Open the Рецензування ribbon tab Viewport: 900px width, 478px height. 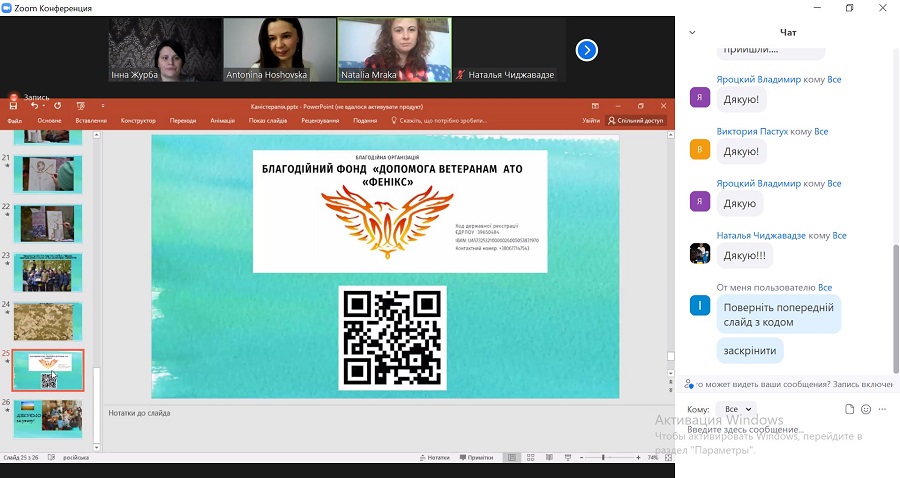pos(320,121)
